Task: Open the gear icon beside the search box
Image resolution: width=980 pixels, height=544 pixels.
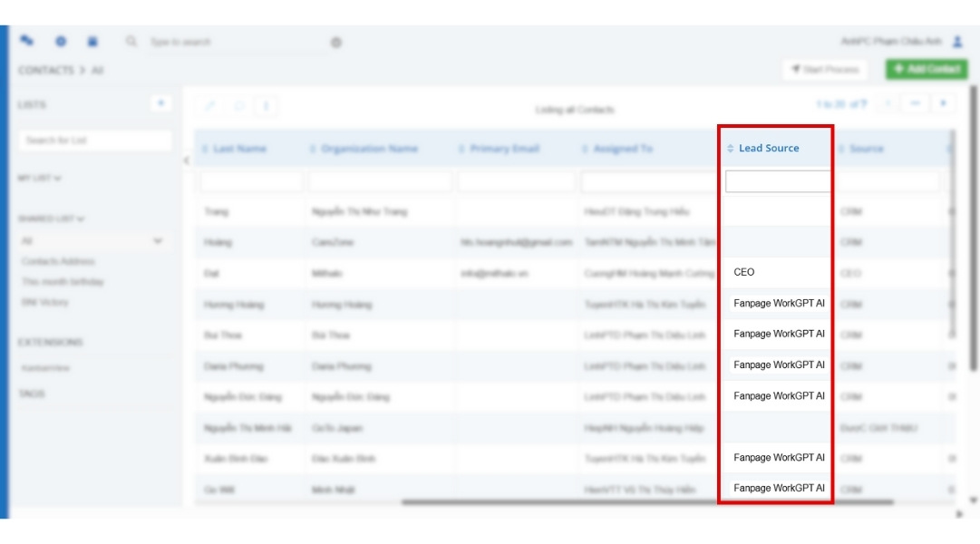Action: [336, 43]
